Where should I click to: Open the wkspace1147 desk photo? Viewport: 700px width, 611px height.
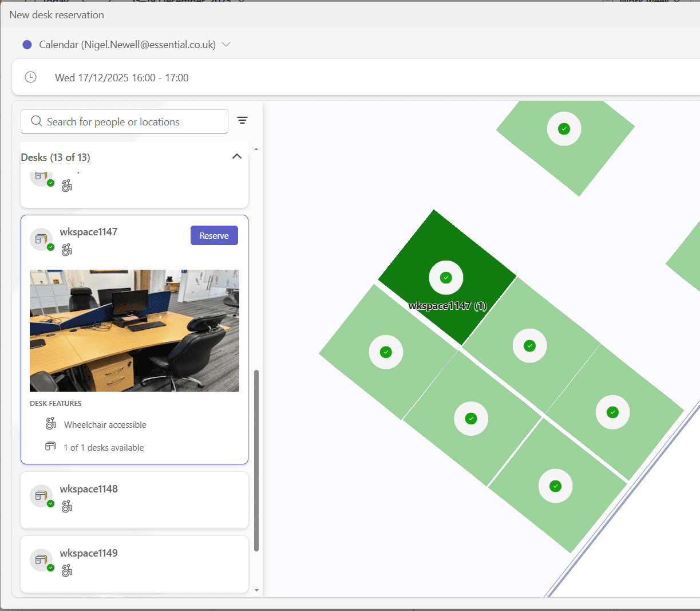(x=135, y=330)
